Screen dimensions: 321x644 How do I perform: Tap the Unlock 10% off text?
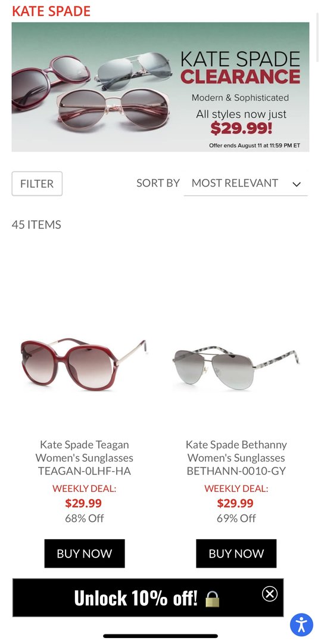[135, 598]
